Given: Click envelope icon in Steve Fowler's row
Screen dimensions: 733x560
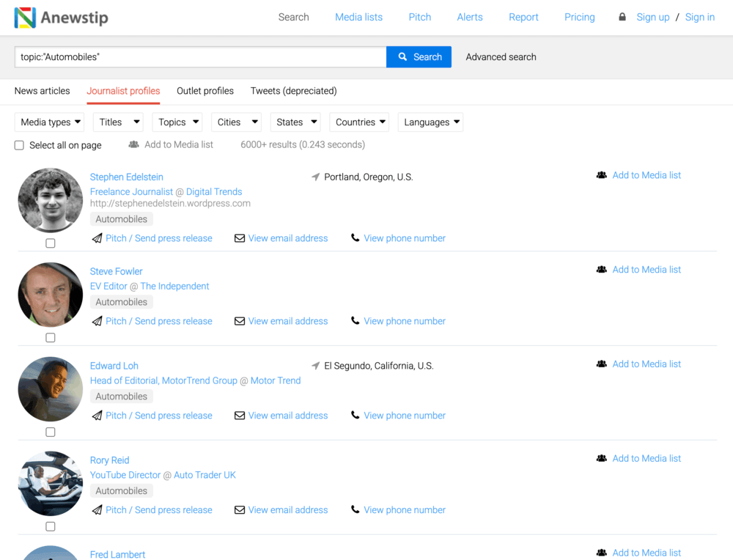Looking at the screenshot, I should [240, 321].
